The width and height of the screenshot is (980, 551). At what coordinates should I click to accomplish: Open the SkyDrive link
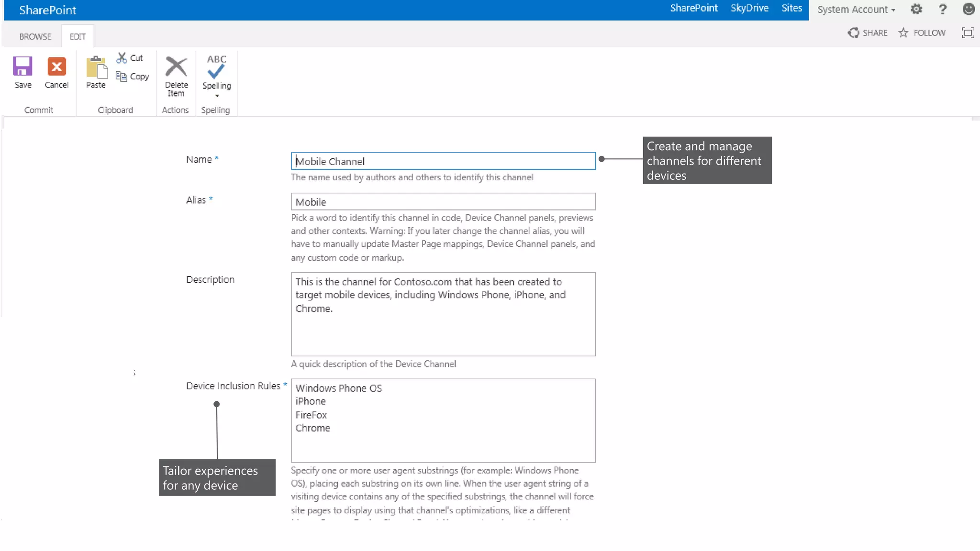[749, 8]
